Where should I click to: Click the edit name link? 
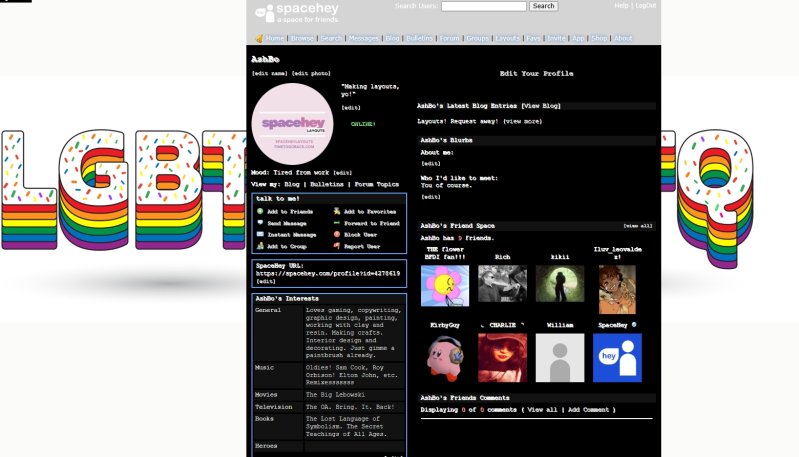point(270,73)
